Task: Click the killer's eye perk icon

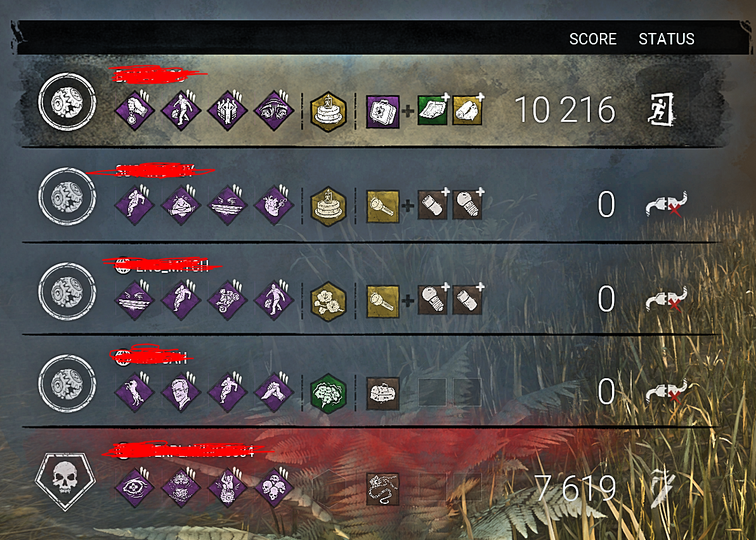Action: click(x=134, y=488)
